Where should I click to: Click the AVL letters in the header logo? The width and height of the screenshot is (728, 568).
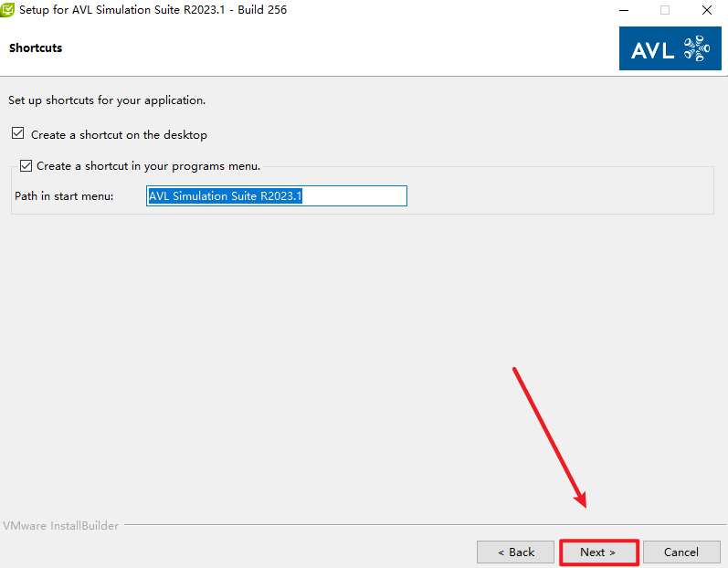(652, 49)
